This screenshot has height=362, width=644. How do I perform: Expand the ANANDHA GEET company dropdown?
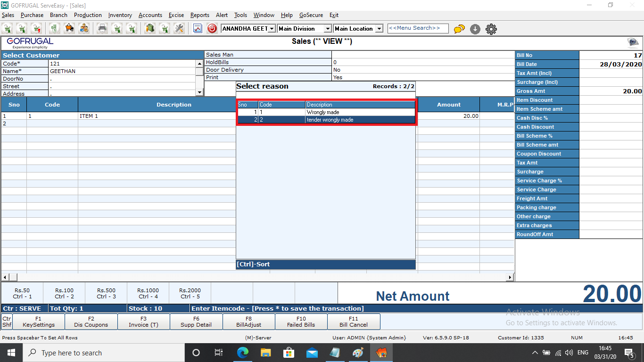point(272,29)
